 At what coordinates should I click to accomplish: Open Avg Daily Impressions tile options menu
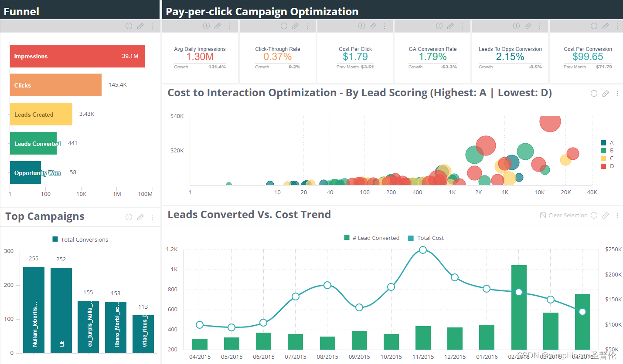(230, 26)
